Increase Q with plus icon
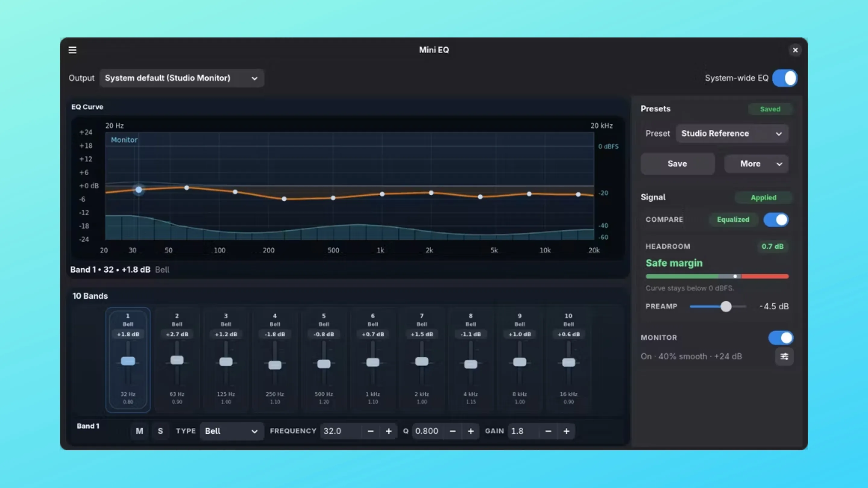Viewport: 868px width, 488px height. pyautogui.click(x=471, y=431)
